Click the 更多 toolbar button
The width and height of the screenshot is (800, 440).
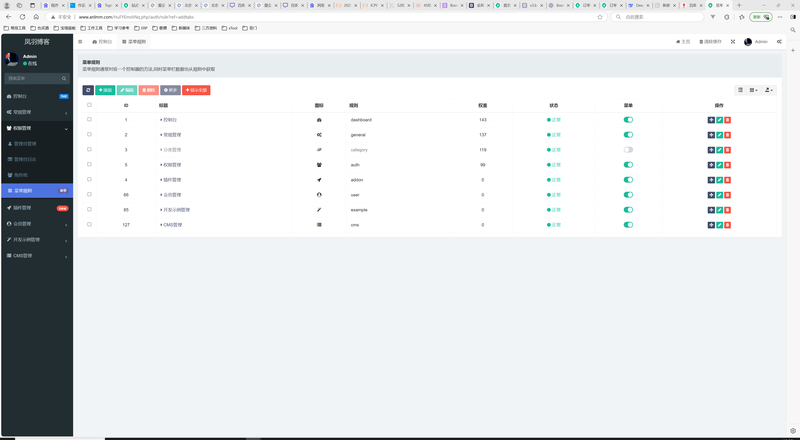(x=170, y=90)
